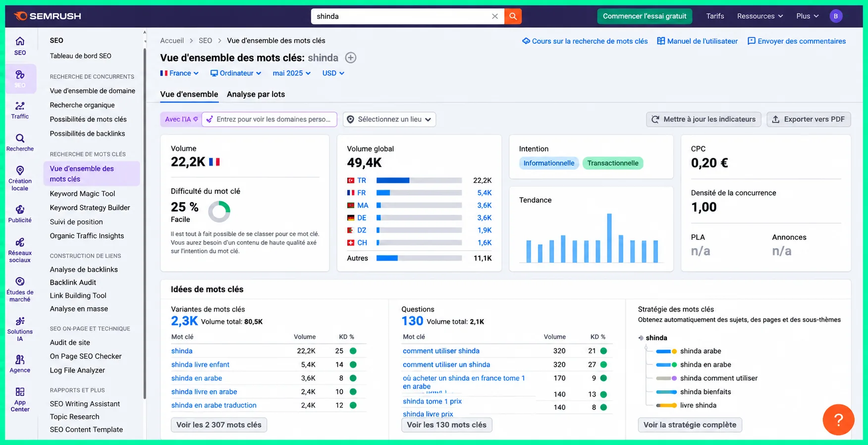Screen dimensions: 868x445
Task: Switch to the Analyse par lots tab
Action: click(x=256, y=94)
